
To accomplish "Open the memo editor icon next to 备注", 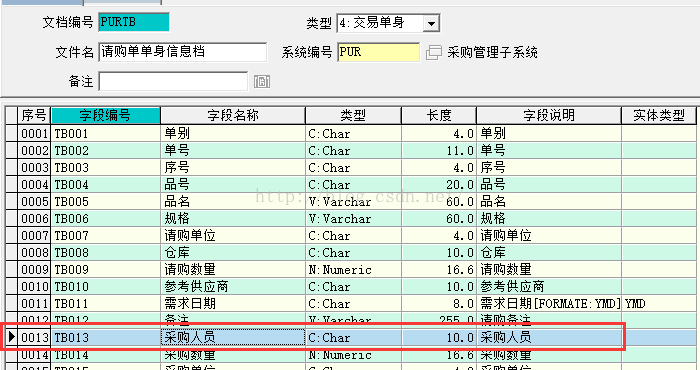I will (262, 82).
